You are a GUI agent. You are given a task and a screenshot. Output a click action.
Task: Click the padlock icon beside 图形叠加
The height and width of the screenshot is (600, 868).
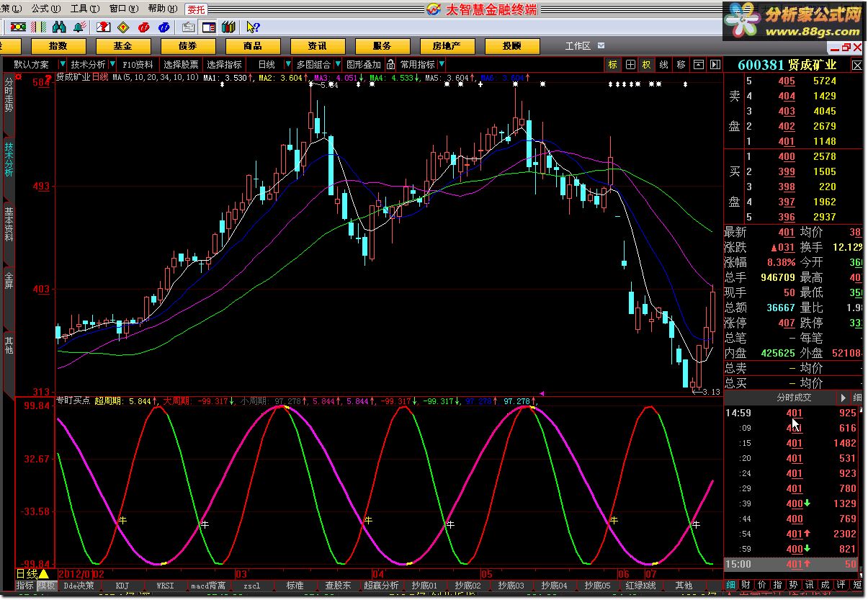point(390,64)
